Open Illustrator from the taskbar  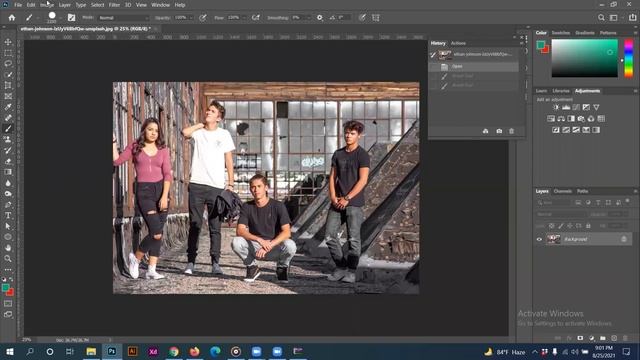[x=132, y=351]
